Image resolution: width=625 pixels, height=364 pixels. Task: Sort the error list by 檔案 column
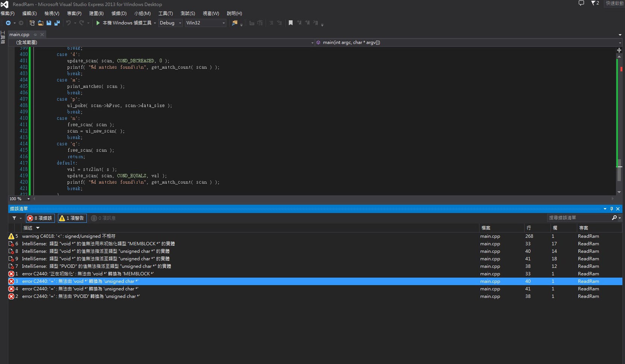[x=486, y=228]
